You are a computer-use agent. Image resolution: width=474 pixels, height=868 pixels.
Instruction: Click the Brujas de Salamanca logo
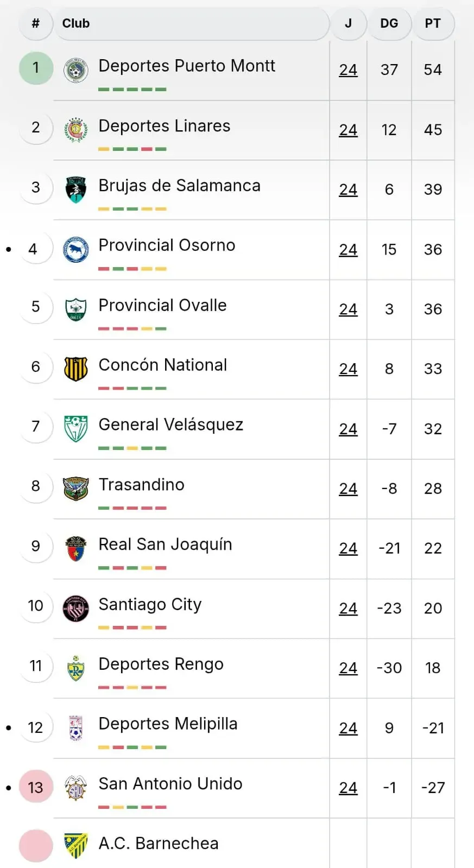point(75,189)
